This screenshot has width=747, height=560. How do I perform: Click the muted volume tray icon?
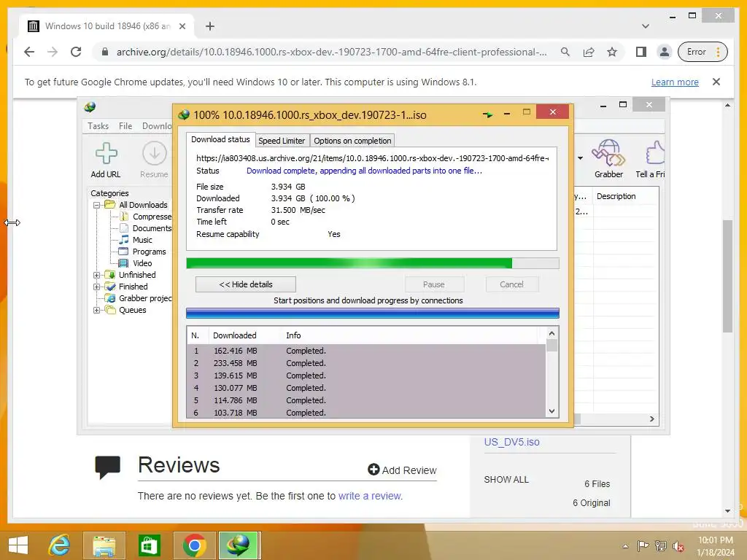(x=678, y=546)
